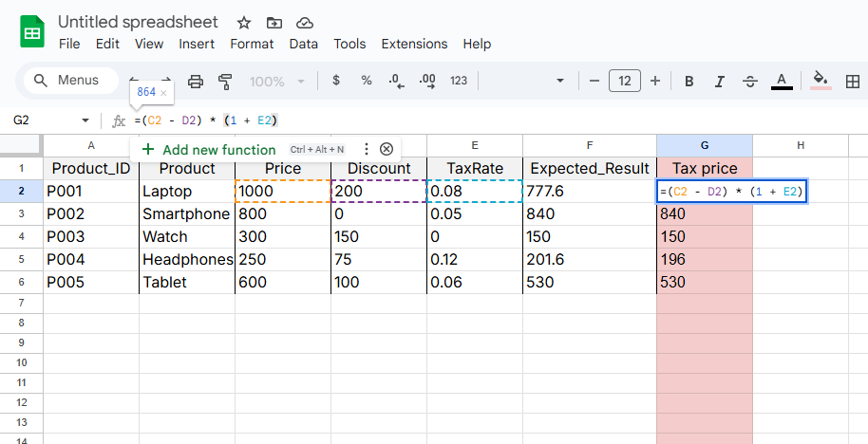Click Add new function button
This screenshot has height=444, width=868.
(x=209, y=150)
